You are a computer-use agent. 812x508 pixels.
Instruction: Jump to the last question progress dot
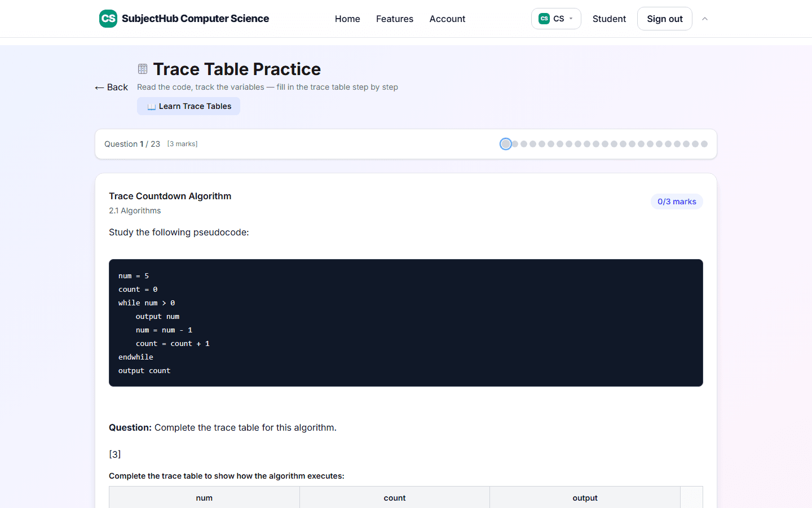[x=704, y=144]
